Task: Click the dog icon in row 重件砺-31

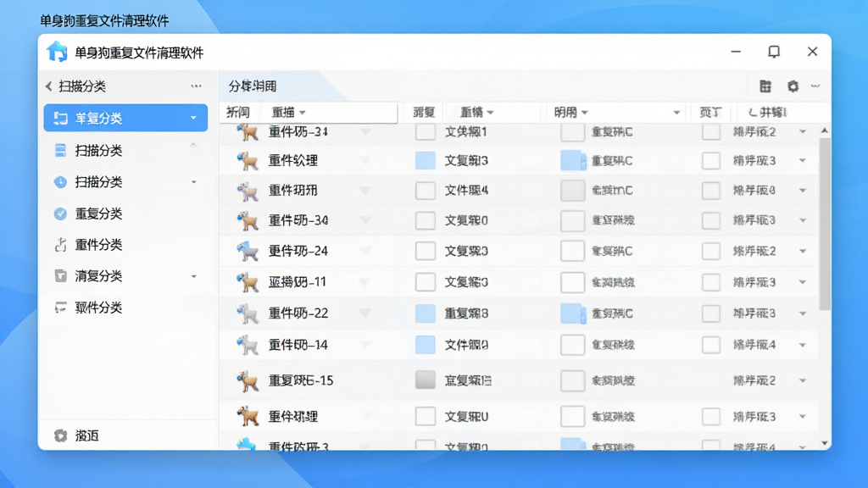Action: click(x=248, y=132)
